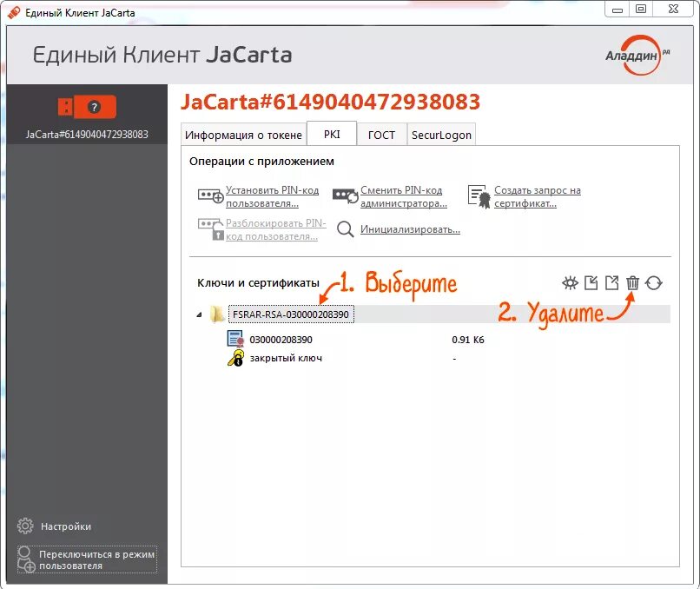Image resolution: width=700 pixels, height=589 pixels.
Task: Click JaCarta#6149040472938083 label in sidebar
Action: pos(87,134)
